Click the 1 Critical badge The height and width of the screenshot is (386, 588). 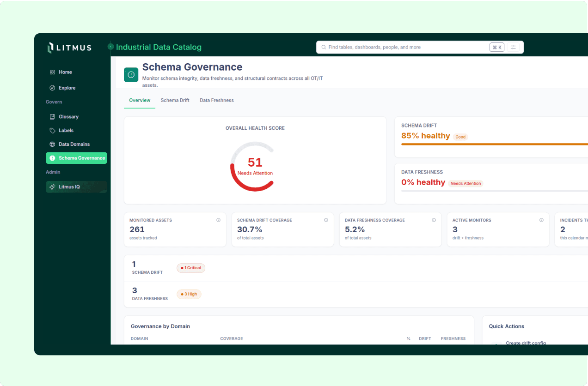(191, 268)
